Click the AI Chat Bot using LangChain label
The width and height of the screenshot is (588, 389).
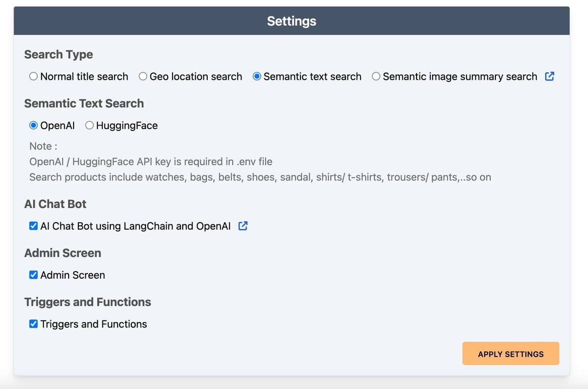135,226
